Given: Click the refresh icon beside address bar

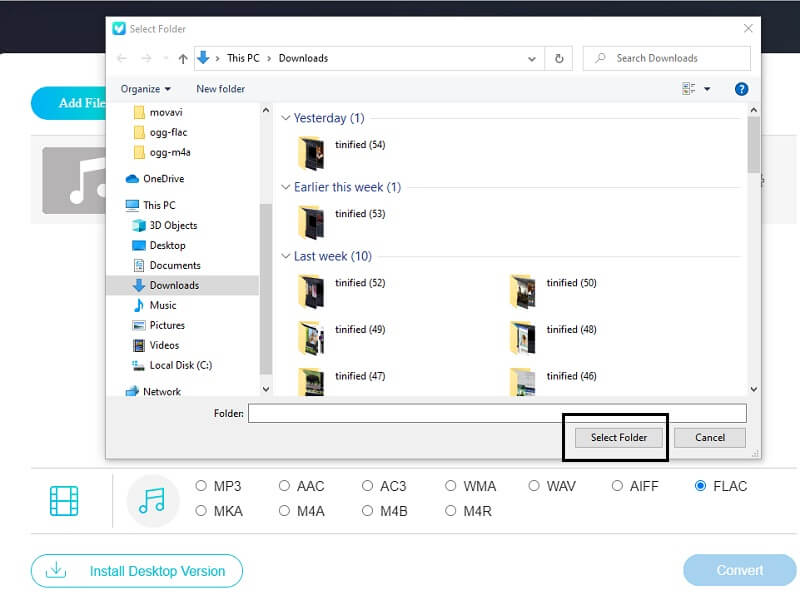Looking at the screenshot, I should 559,58.
